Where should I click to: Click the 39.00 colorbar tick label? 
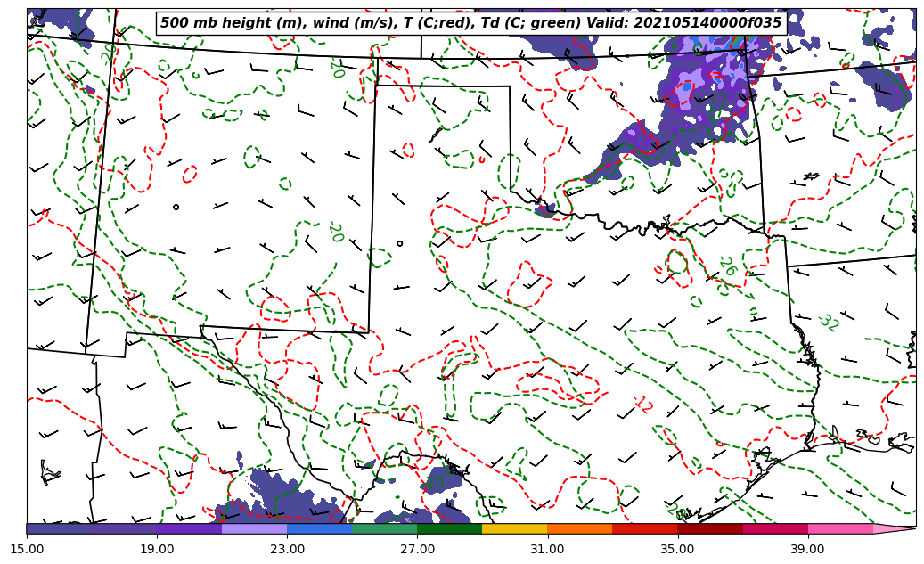click(x=807, y=549)
